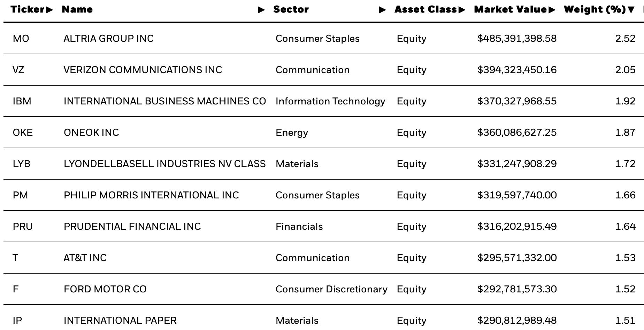Select the Market Value column header
The height and width of the screenshot is (330, 644).
click(x=511, y=9)
